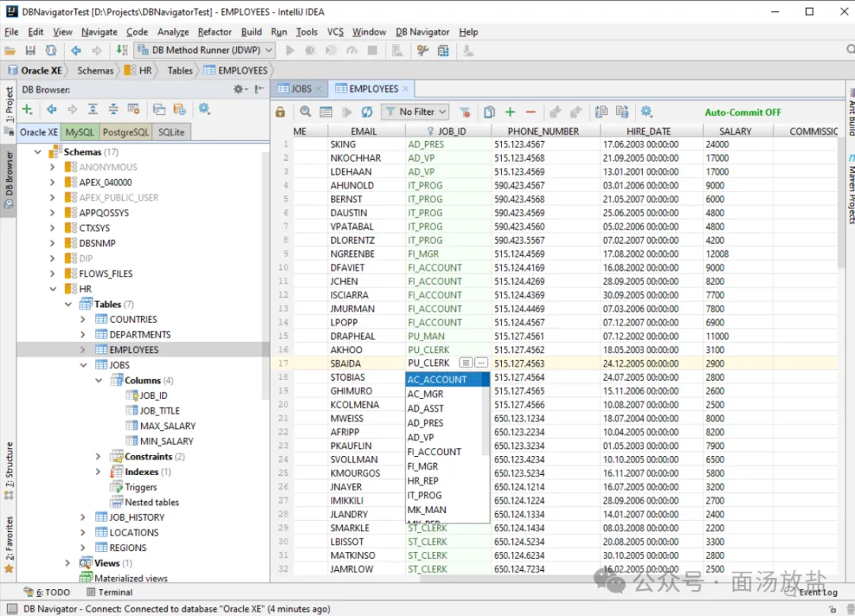Click the lock icon in the data editor toolbar
This screenshot has height=616, width=855.
280,112
